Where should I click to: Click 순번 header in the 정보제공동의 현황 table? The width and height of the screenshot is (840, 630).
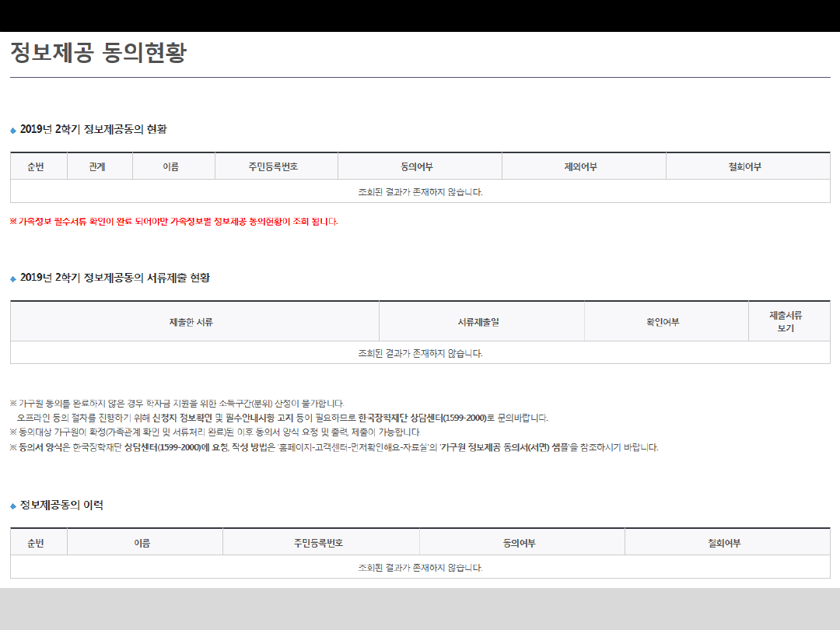36,167
